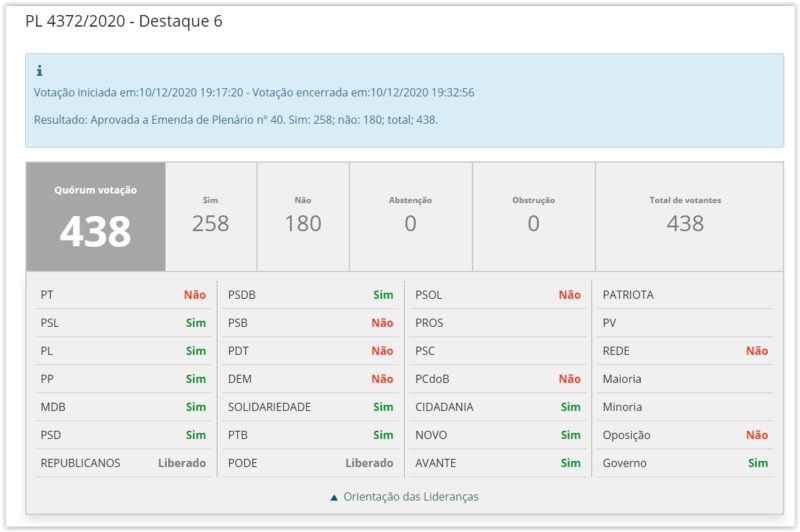Click the voting result text line
Image resolution: width=800 pixels, height=532 pixels.
[x=236, y=119]
